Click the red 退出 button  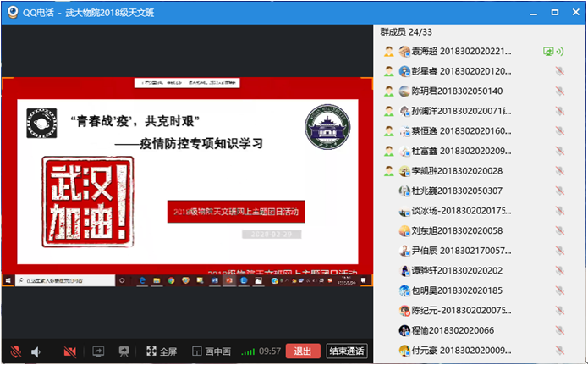coord(303,351)
